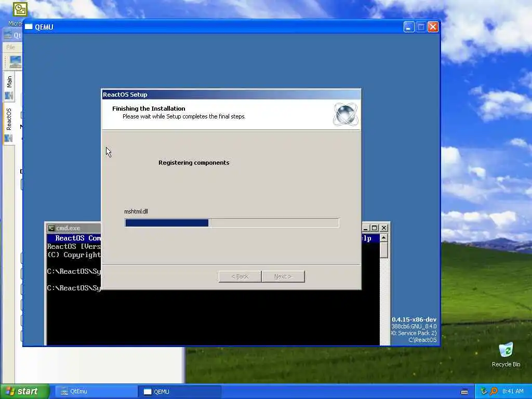
Task: Click the ReactOS Setup globe logo
Action: [x=345, y=114]
